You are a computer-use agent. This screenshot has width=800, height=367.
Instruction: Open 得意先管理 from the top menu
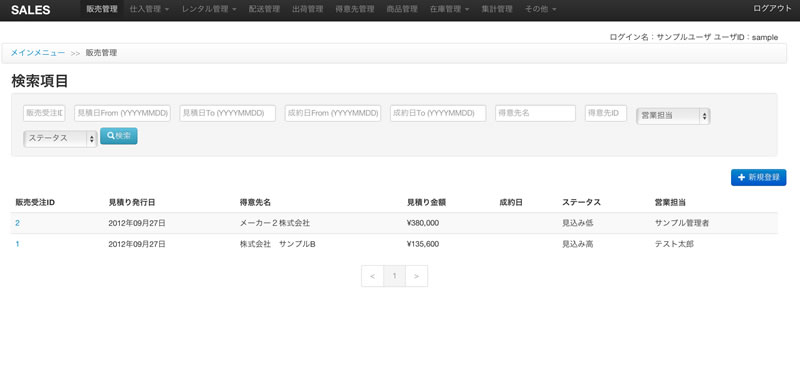tap(355, 9)
